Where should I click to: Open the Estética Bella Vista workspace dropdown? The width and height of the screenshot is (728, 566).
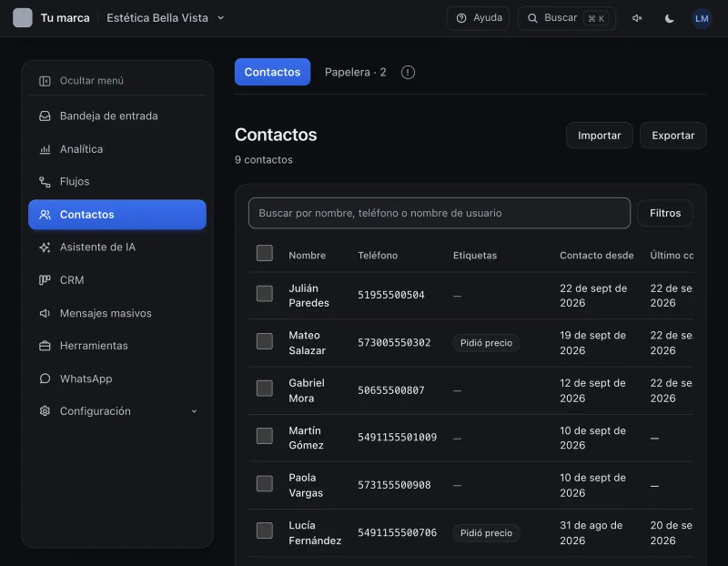pos(166,18)
